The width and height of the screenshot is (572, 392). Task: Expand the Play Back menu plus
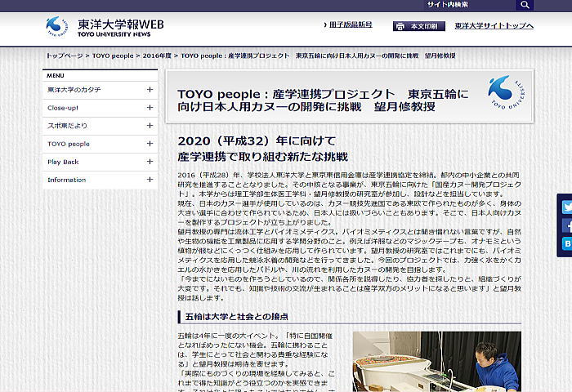click(x=150, y=162)
